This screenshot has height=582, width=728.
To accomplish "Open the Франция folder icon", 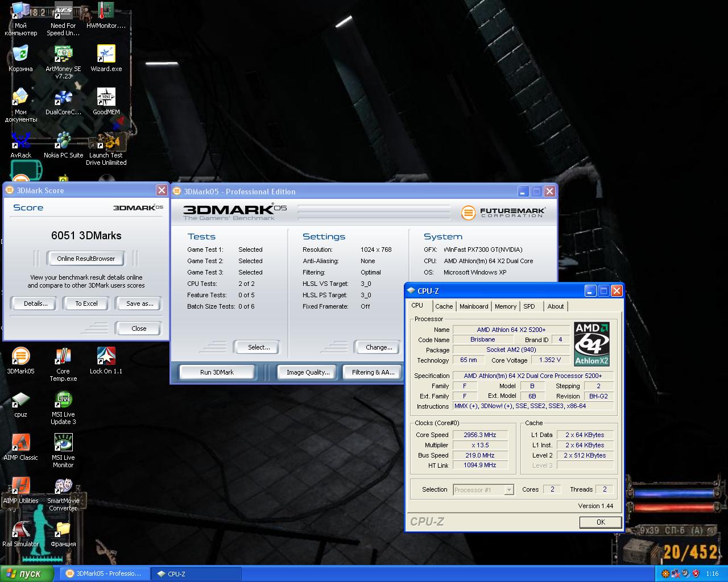I will 63,534.
